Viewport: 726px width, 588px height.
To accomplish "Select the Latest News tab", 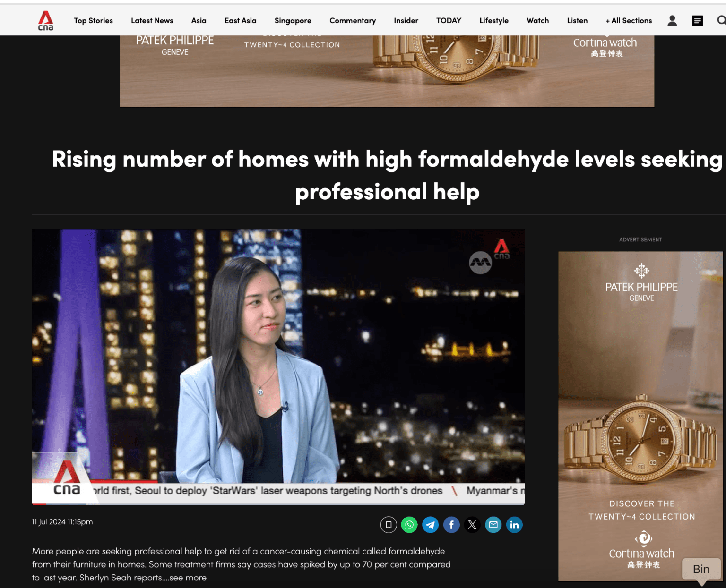I will click(152, 20).
